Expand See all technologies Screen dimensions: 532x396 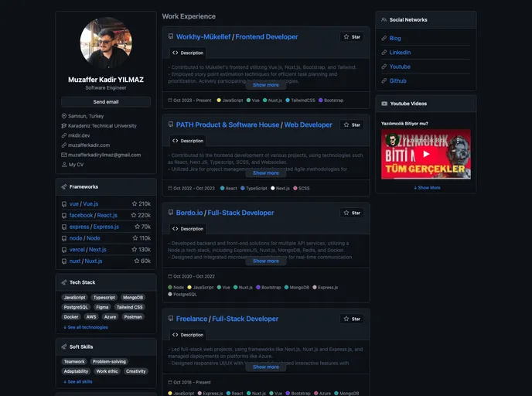tap(86, 327)
